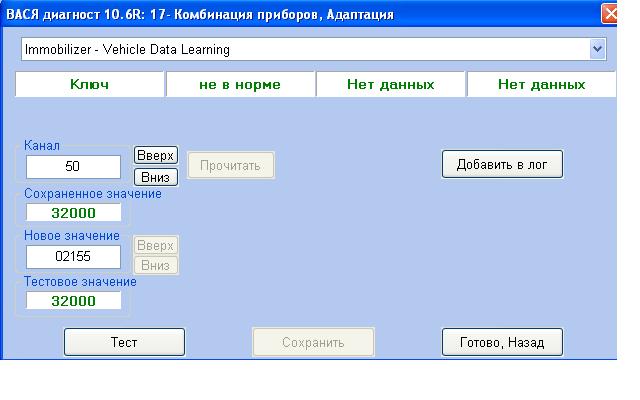640x400 pixels.
Task: Click Вверх beside Новое значение
Action: click(x=156, y=245)
